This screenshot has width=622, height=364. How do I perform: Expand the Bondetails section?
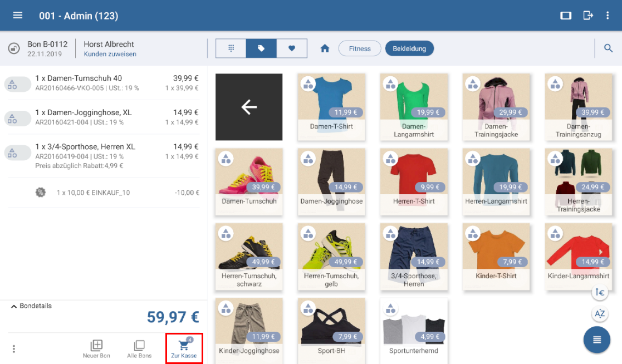pyautogui.click(x=32, y=306)
